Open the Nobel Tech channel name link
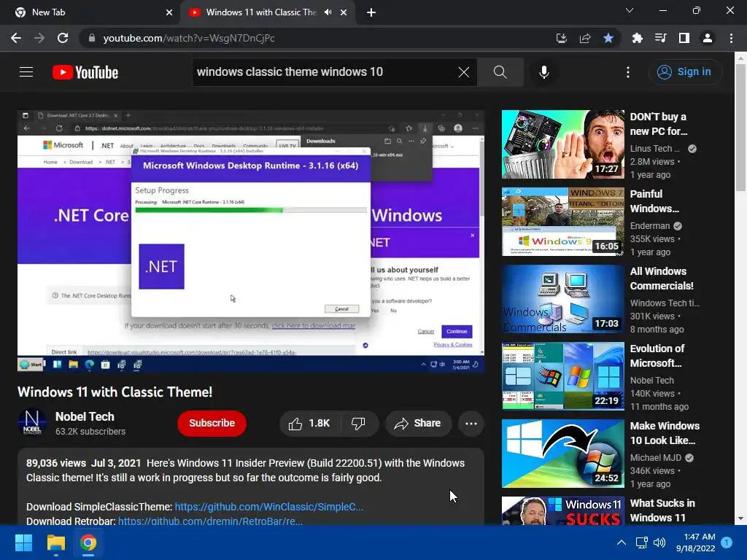Viewport: 747px width, 560px height. pyautogui.click(x=85, y=416)
